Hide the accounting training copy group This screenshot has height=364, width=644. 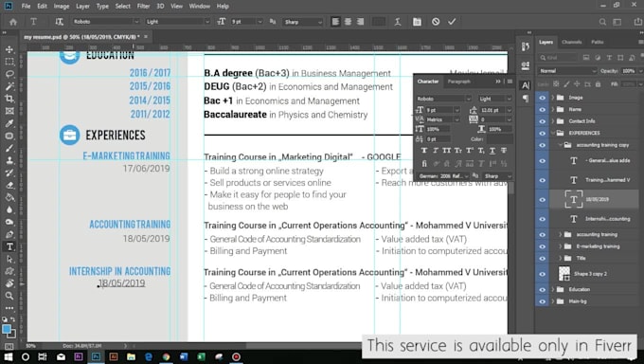click(x=542, y=145)
